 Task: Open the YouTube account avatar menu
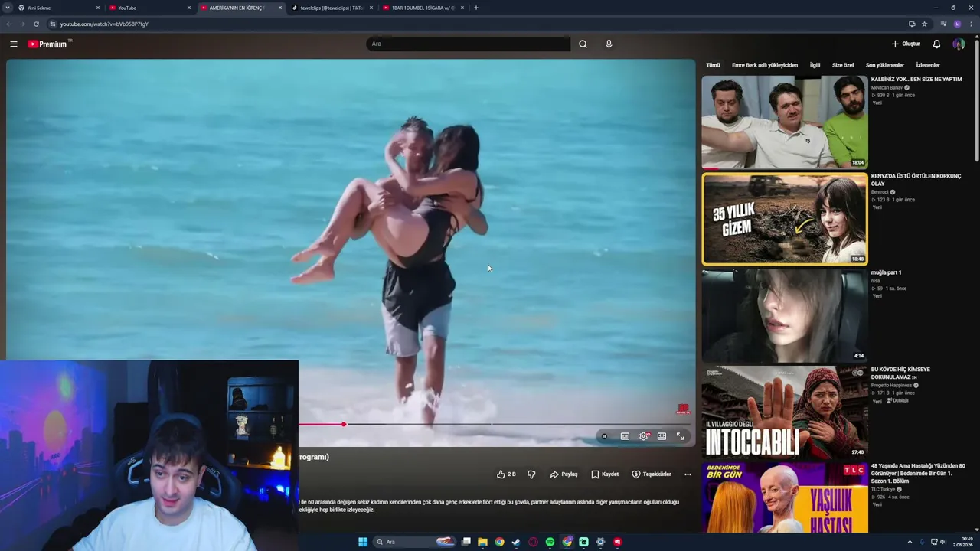(x=959, y=44)
